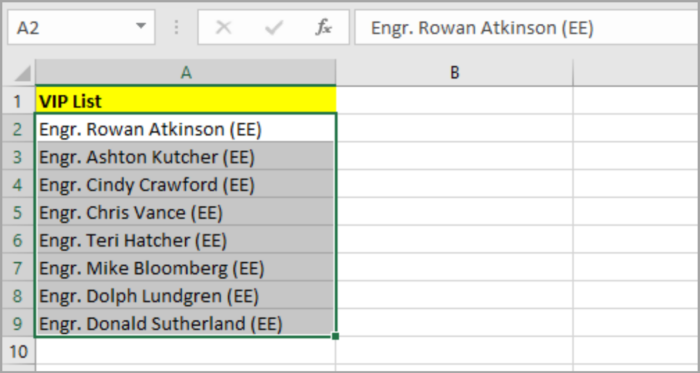
Task: Select cell Engr. Donald Sutherland (EE)
Action: click(186, 323)
